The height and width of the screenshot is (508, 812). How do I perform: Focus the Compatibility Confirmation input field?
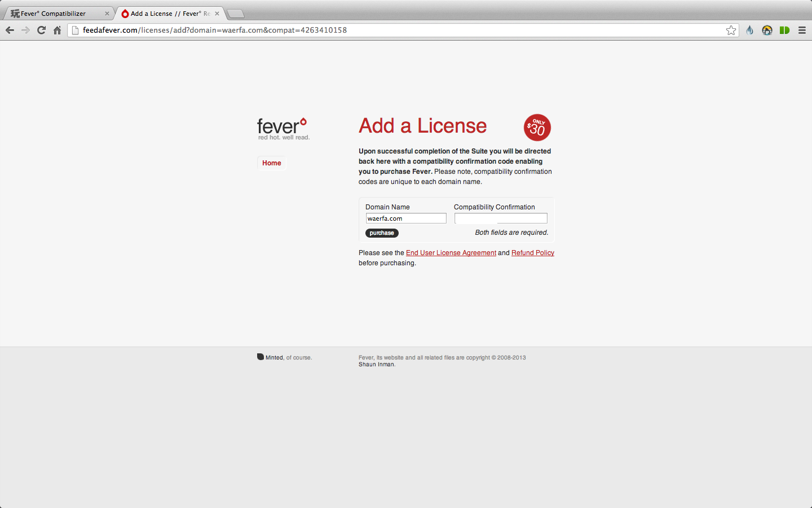pyautogui.click(x=501, y=218)
